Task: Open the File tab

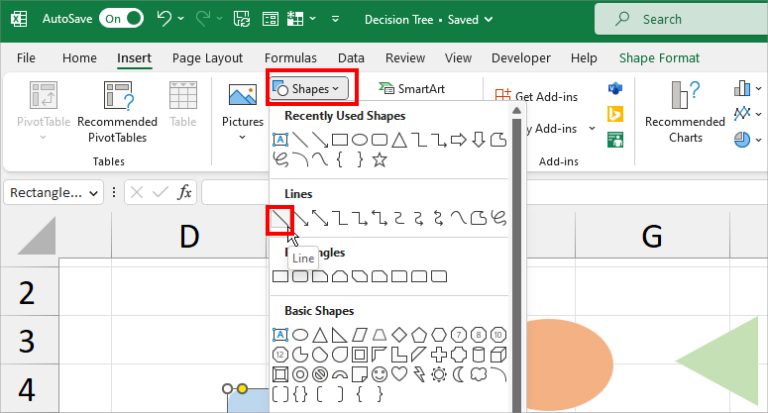Action: [26, 58]
